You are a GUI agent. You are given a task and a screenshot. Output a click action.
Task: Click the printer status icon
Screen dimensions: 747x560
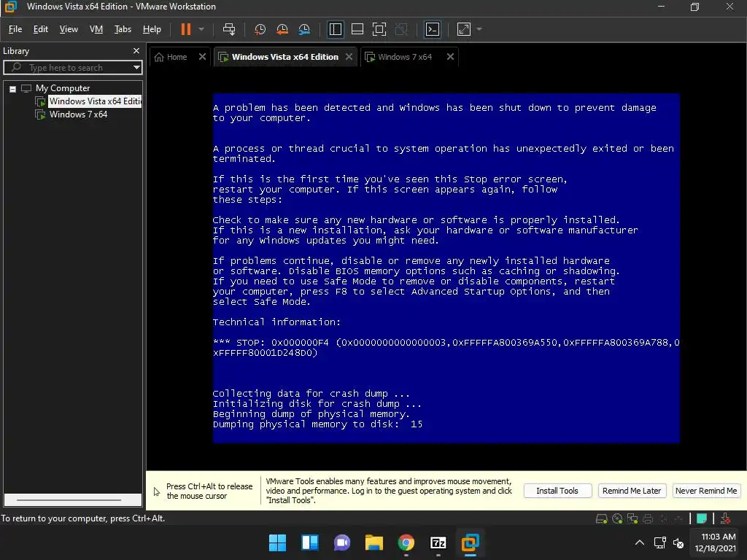(648, 518)
